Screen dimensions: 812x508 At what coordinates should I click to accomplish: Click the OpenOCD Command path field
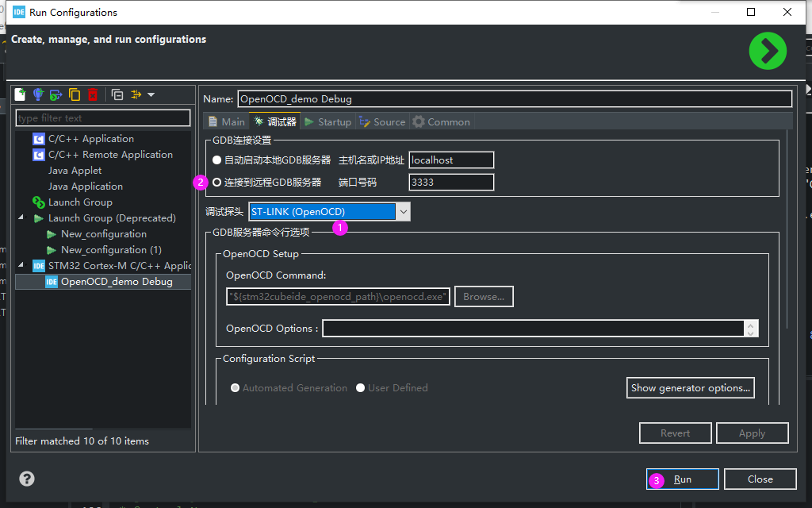point(338,297)
